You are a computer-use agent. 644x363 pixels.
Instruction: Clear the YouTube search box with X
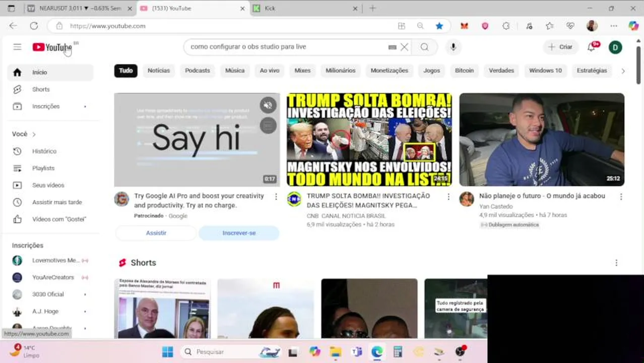point(404,47)
